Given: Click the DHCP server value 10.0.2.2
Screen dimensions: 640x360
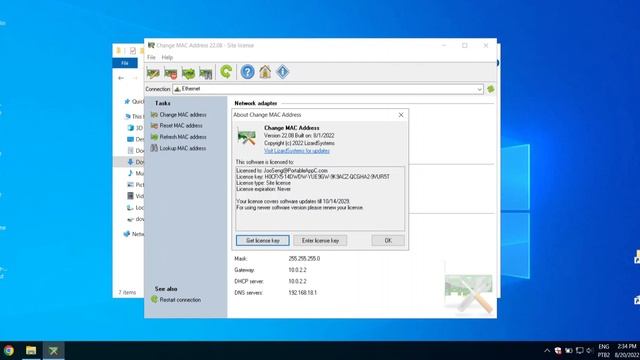Looking at the screenshot, I should (297, 282).
